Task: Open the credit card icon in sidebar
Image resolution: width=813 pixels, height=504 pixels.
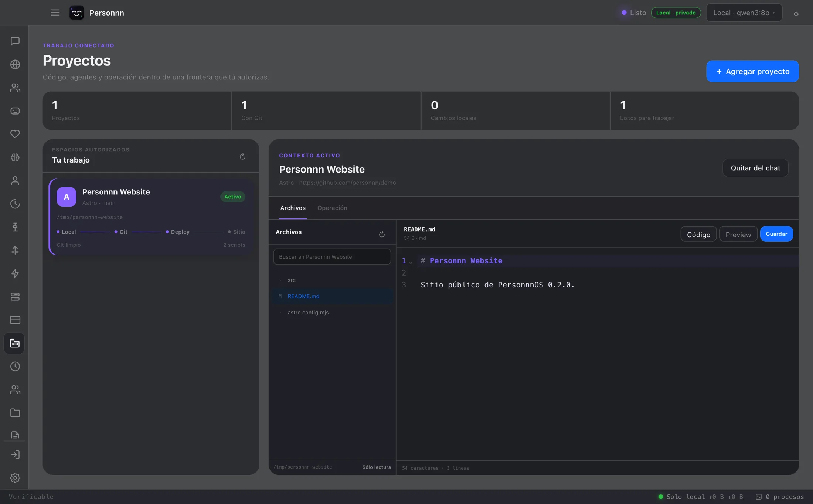Action: point(15,320)
